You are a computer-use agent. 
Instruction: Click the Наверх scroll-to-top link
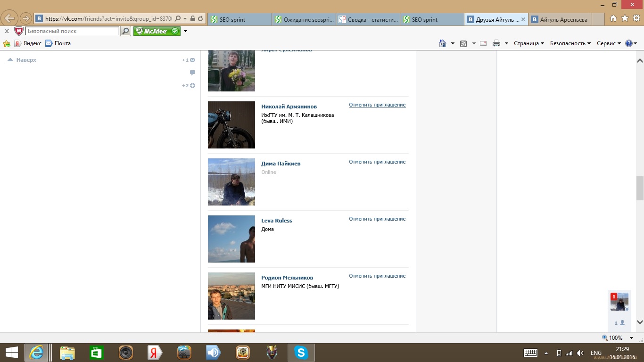pos(22,60)
